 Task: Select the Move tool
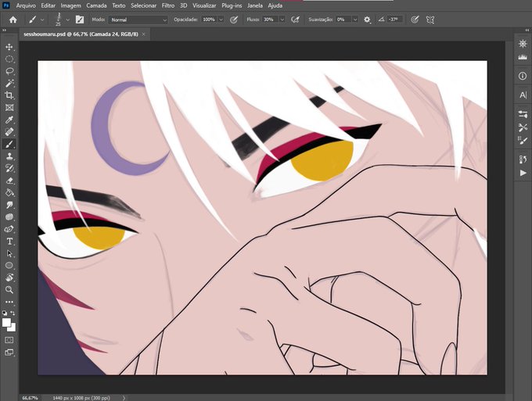[x=9, y=47]
